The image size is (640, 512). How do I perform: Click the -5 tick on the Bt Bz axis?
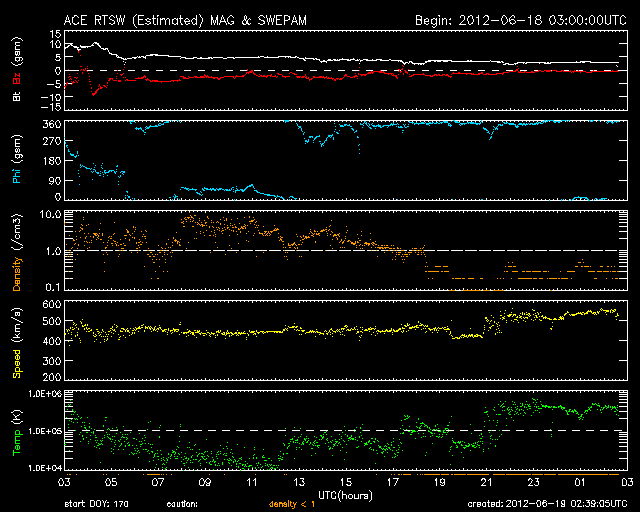point(54,84)
